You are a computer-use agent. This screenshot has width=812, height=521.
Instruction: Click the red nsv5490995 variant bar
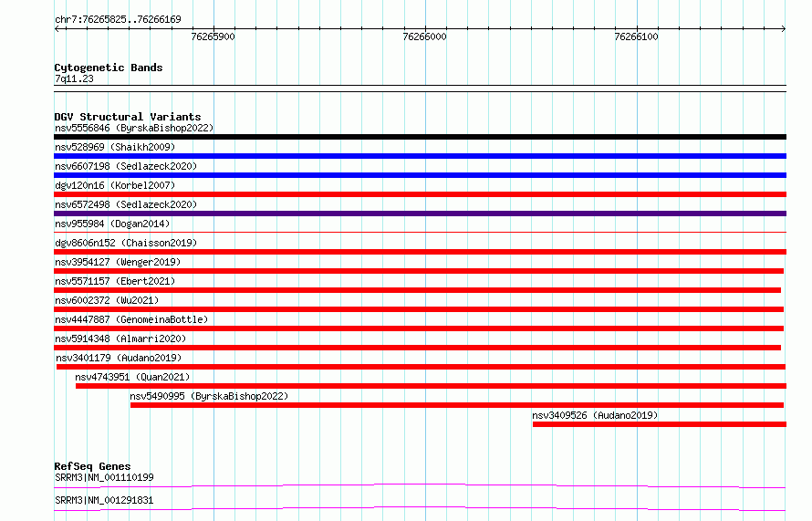457,405
